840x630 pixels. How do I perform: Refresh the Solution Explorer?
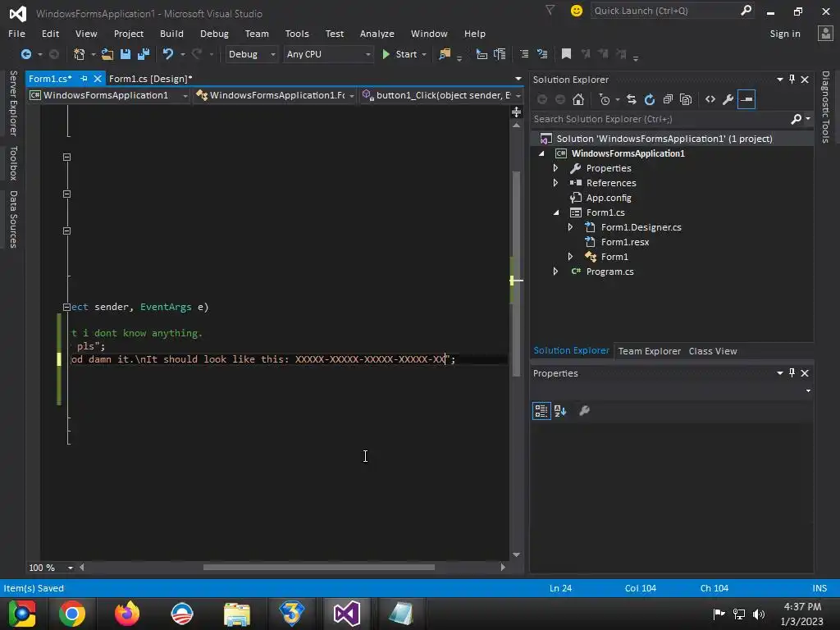point(650,99)
